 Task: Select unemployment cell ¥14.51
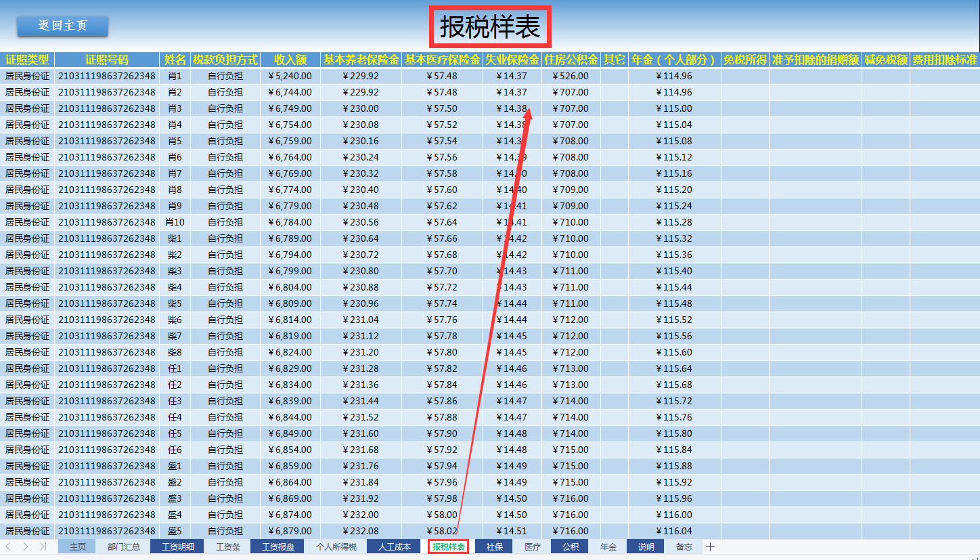512,531
